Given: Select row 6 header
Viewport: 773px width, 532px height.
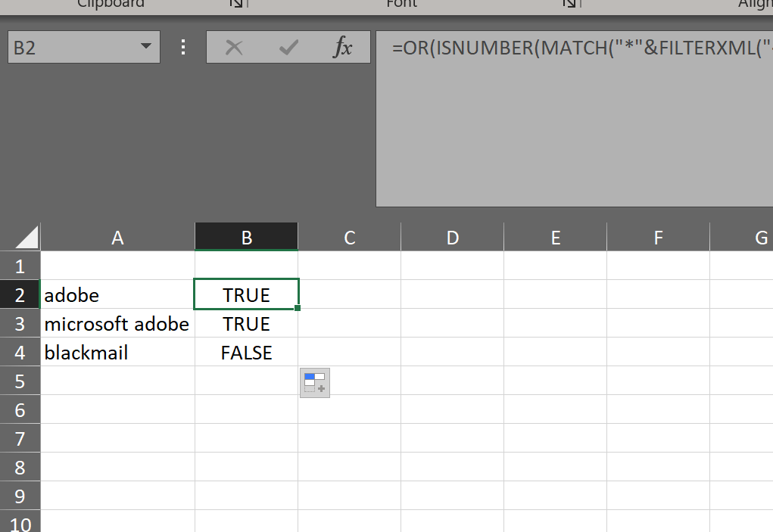Looking at the screenshot, I should (x=20, y=409).
